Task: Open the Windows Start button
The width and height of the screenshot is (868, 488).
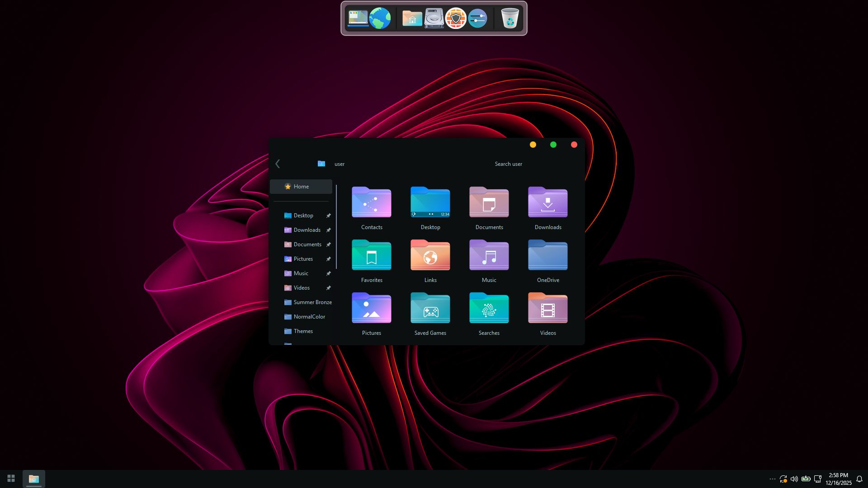Action: [x=11, y=479]
